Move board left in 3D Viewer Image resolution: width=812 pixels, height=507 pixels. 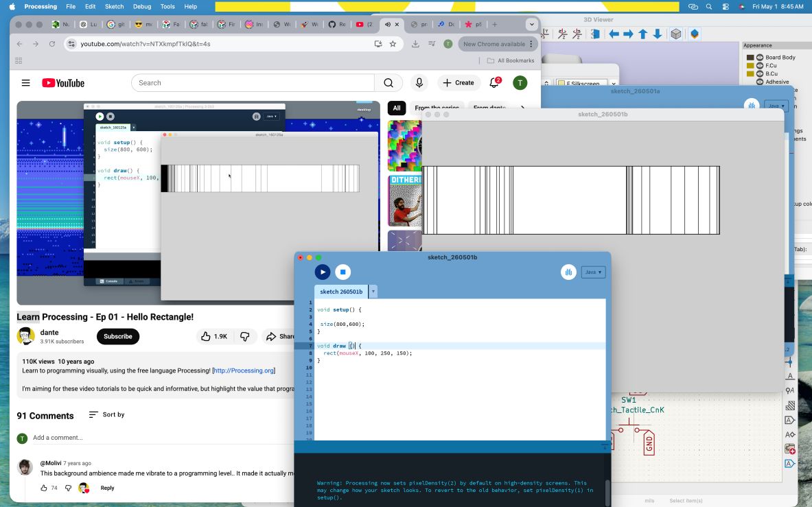(614, 34)
